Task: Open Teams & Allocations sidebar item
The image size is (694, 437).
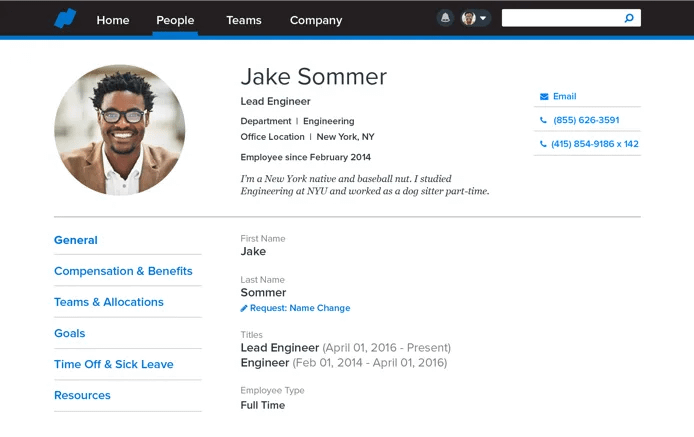Action: [x=109, y=302]
